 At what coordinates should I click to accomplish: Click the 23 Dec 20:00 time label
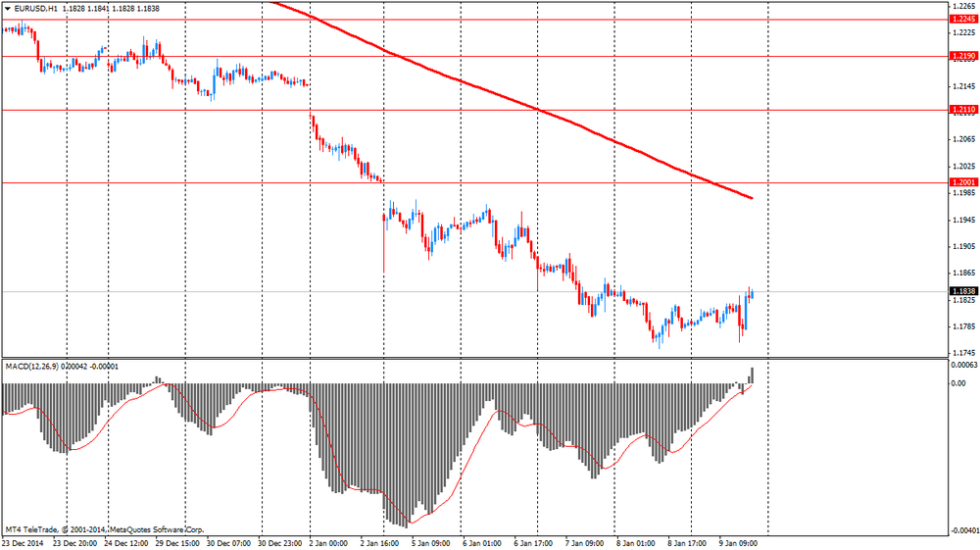click(75, 543)
